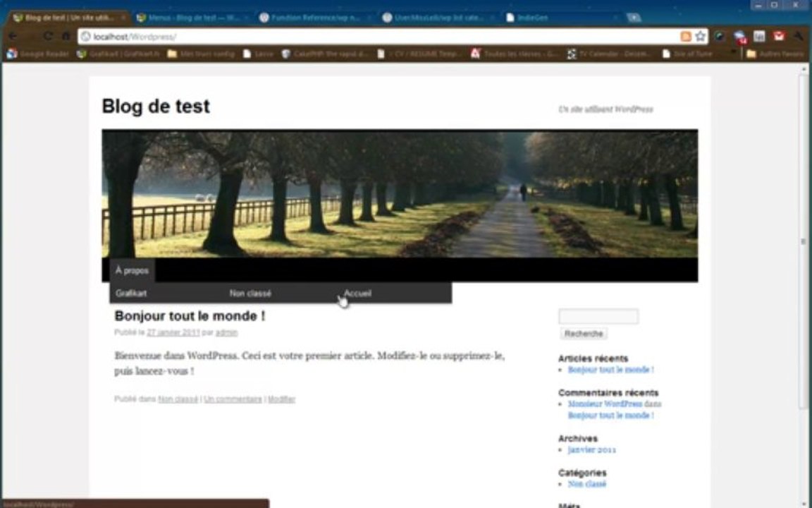Open the TV Calendar bookmark
This screenshot has height=508, width=812.
click(609, 54)
